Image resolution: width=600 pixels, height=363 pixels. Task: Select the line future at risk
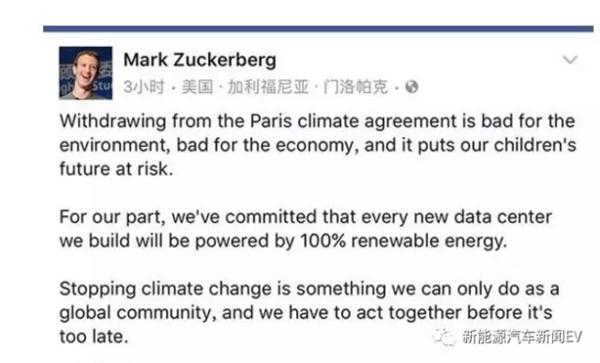point(116,169)
